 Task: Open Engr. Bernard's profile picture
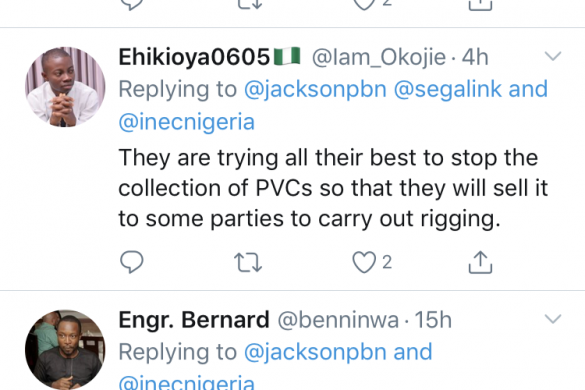point(65,350)
